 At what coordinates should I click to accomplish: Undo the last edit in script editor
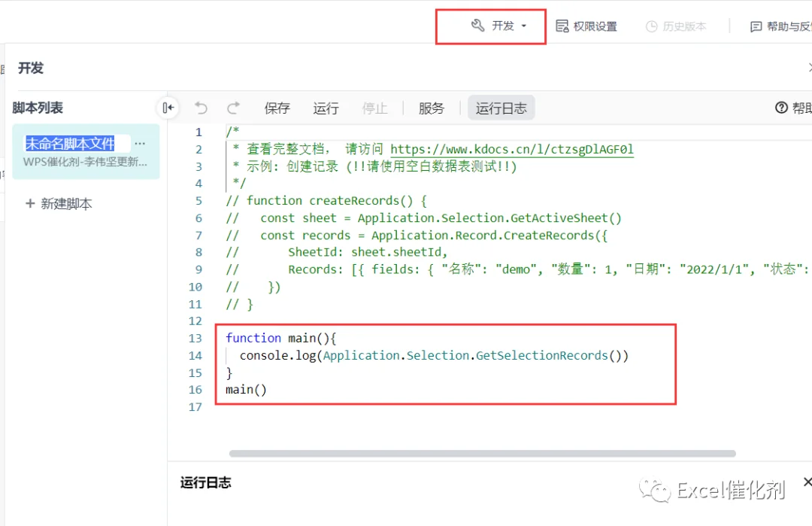[201, 108]
